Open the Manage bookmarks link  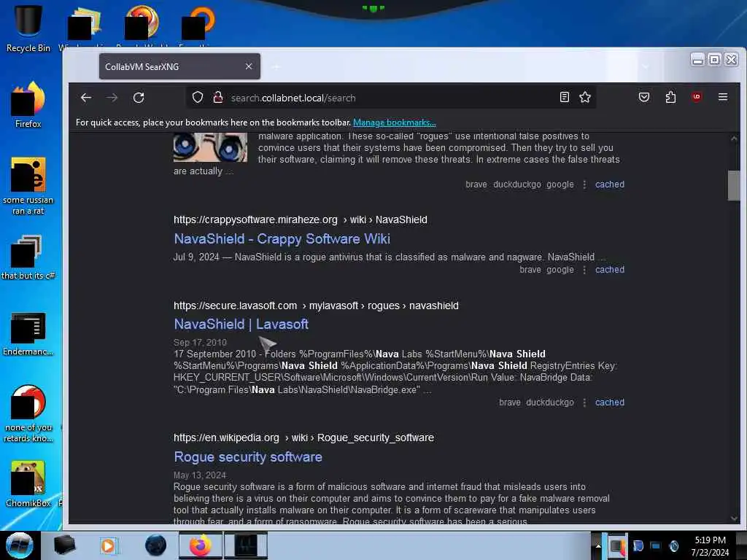395,122
